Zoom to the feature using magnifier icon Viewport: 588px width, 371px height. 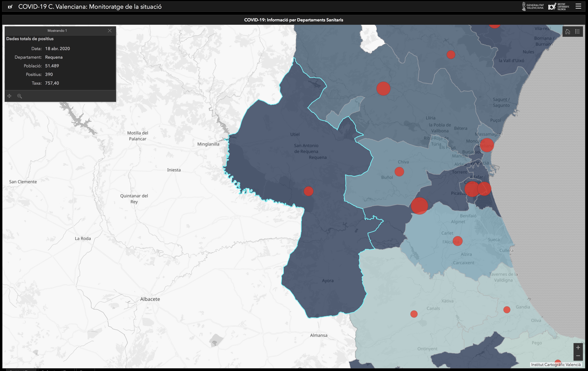tap(20, 96)
